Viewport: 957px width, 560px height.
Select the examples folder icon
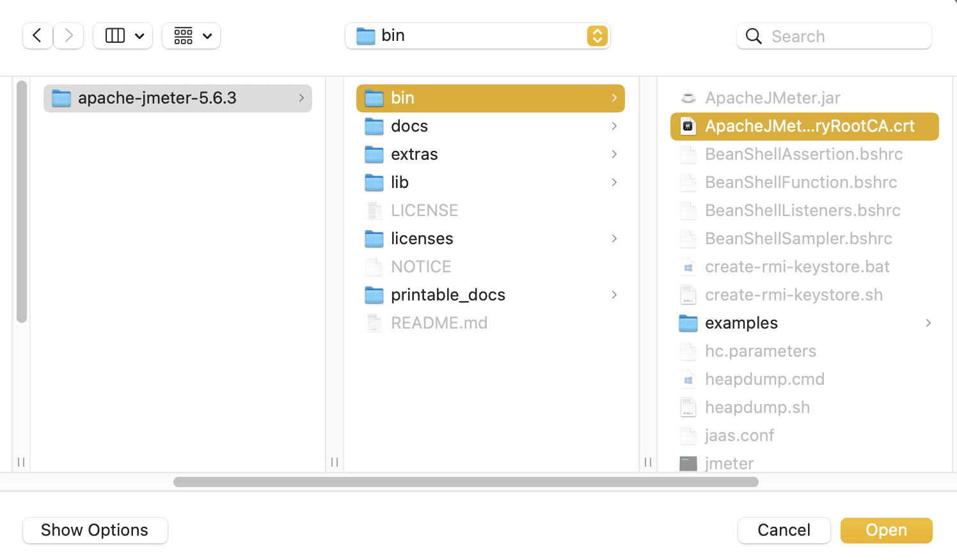(x=688, y=323)
